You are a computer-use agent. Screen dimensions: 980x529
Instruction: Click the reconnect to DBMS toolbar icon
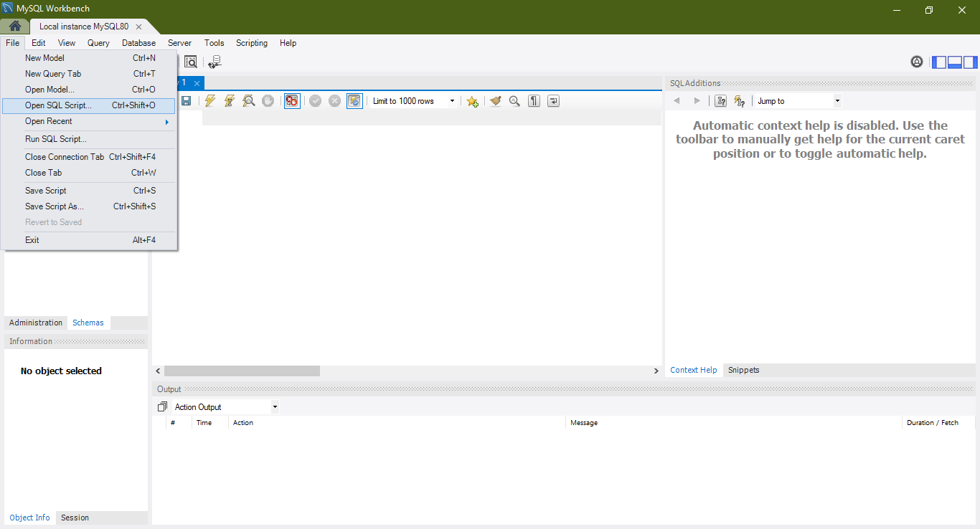[215, 62]
